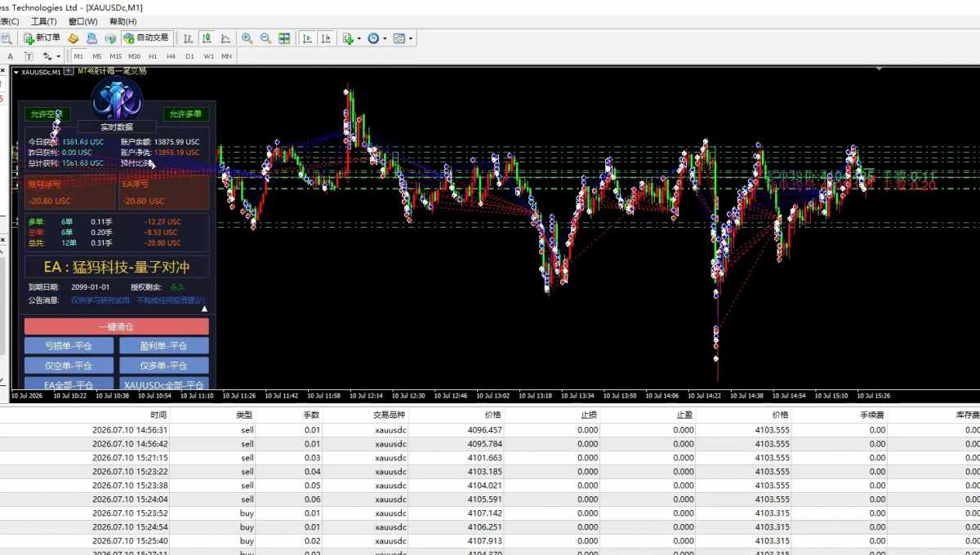Toggle the 自动交易 auto trading button
This screenshot has height=555, width=980.
click(x=145, y=38)
